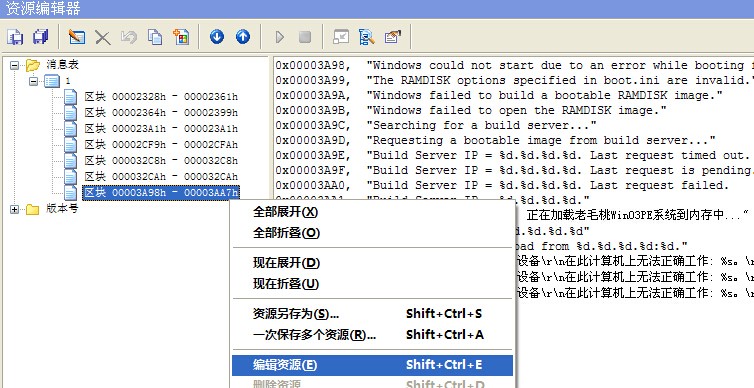Select block 000023A1h - 000023A1h

pos(161,128)
